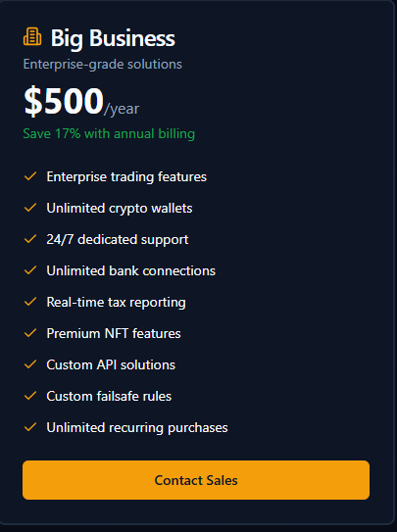Select the Big Business plan heading
Viewport: 397px width, 532px height.
tap(113, 38)
